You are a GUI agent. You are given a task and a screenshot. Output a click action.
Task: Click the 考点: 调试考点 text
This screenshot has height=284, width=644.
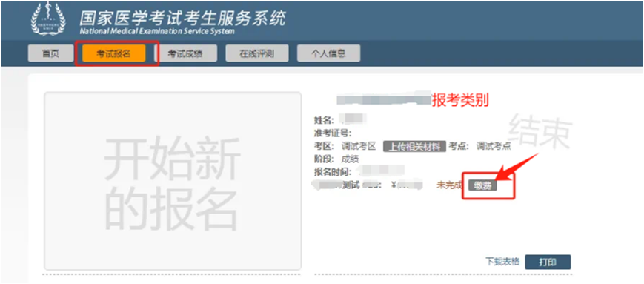click(479, 146)
